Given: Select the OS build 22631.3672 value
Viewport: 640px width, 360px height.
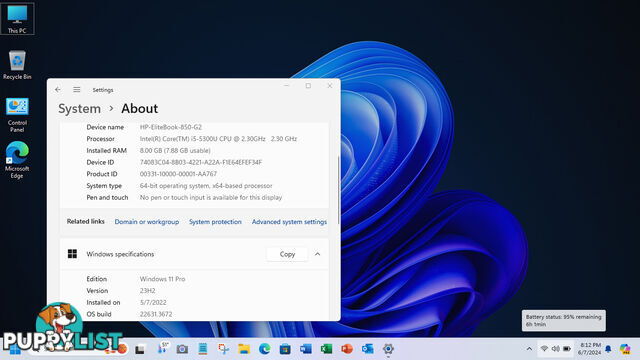Looking at the screenshot, I should pos(156,314).
